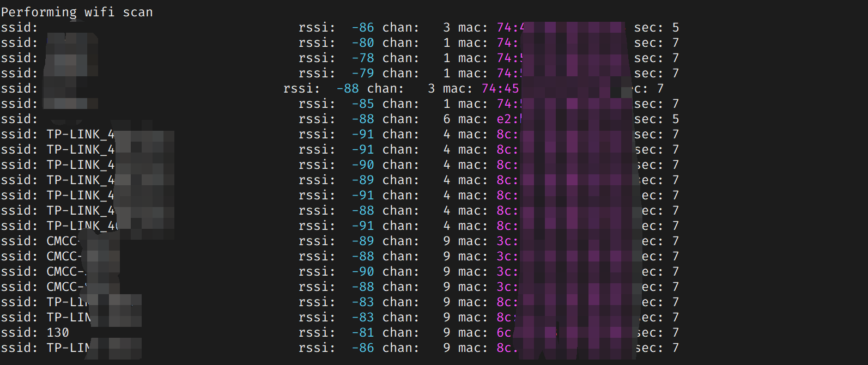Select the SSID named 130
The image size is (868, 365).
[x=58, y=332]
